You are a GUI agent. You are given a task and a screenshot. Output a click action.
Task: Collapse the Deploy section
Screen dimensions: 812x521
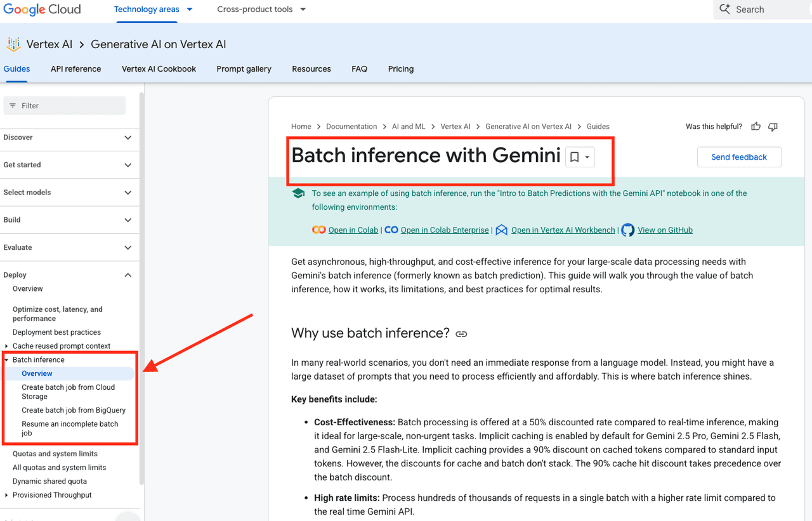coord(128,275)
